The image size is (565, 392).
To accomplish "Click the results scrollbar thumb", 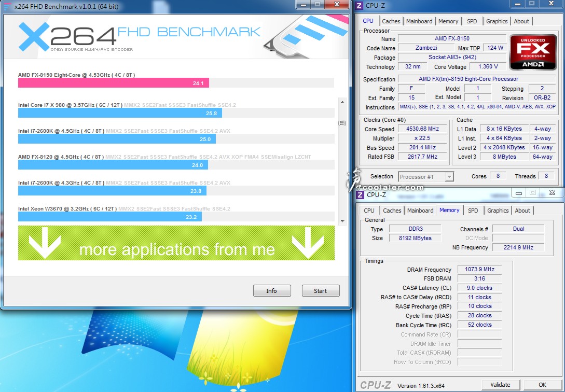I will point(342,123).
